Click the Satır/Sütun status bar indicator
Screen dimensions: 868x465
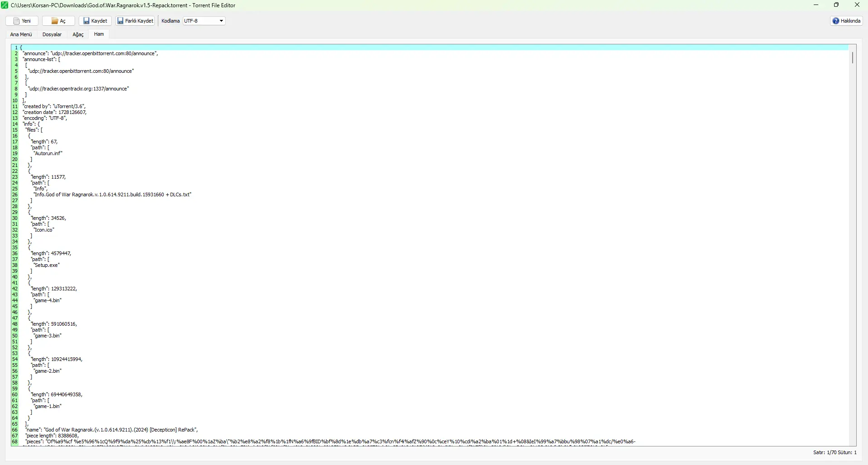tap(835, 452)
